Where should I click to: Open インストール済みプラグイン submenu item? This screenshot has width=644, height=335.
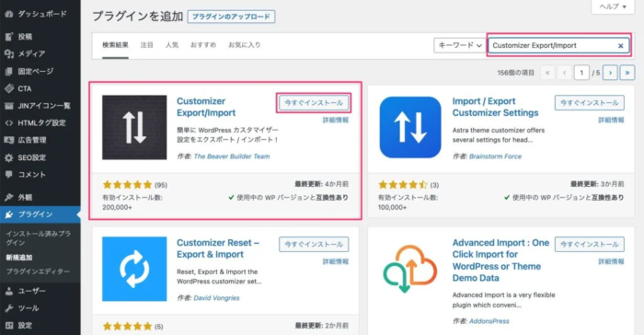tap(39, 238)
